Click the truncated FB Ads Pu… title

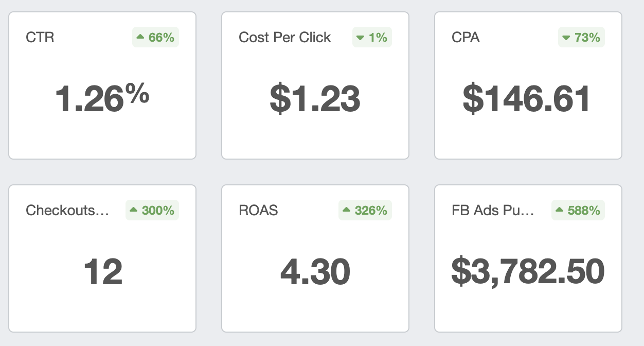(493, 210)
